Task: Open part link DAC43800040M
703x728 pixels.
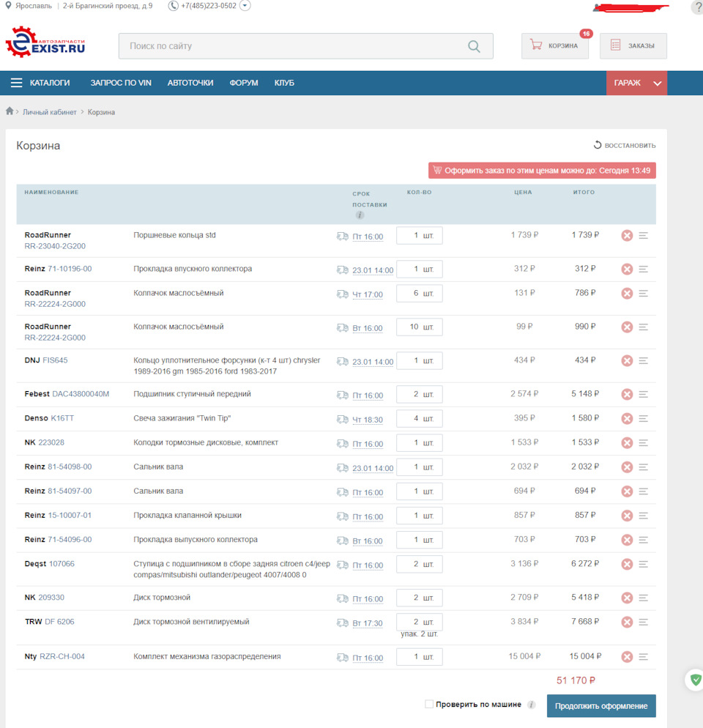Action: click(81, 394)
